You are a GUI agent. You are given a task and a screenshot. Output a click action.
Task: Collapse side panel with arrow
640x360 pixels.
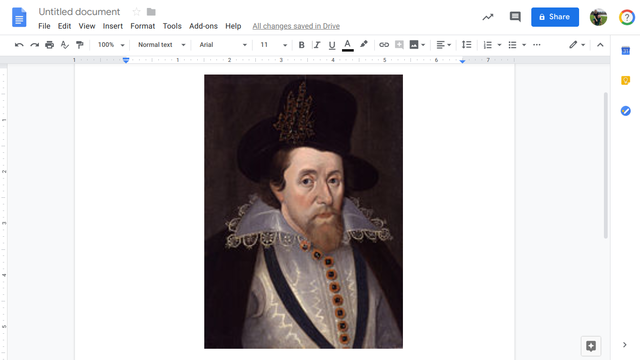(624, 345)
